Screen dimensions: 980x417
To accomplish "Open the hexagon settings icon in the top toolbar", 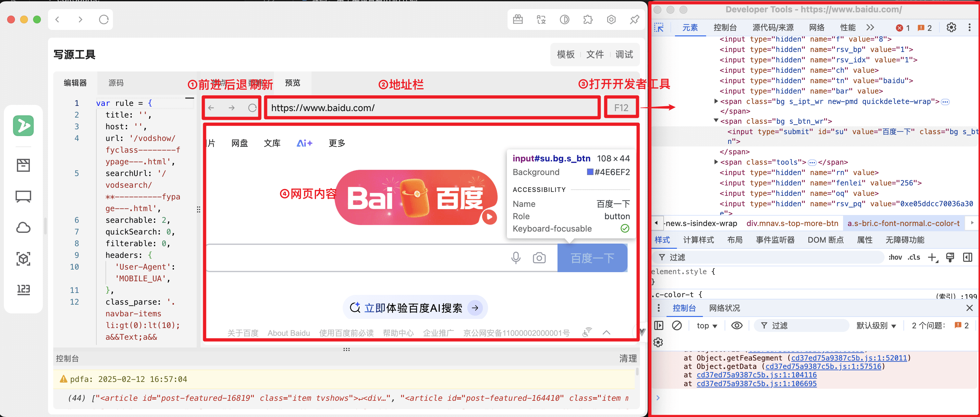I will click(x=611, y=19).
